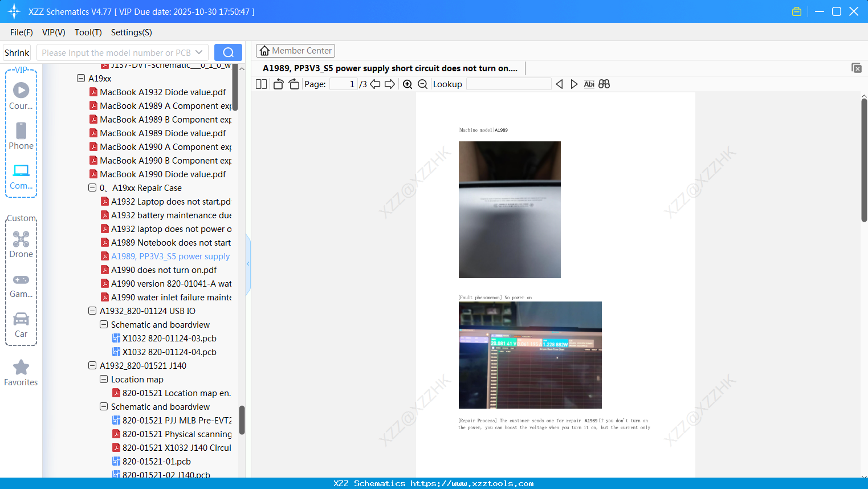This screenshot has width=868, height=489.
Task: Click the Page number input field
Action: pos(344,84)
